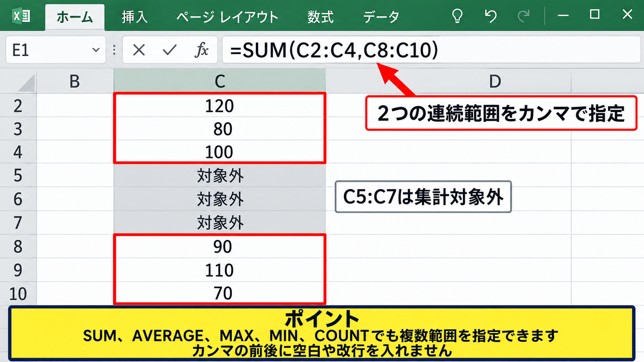This screenshot has height=362, width=644.
Task: Click the Excel app icon
Action: (x=21, y=16)
